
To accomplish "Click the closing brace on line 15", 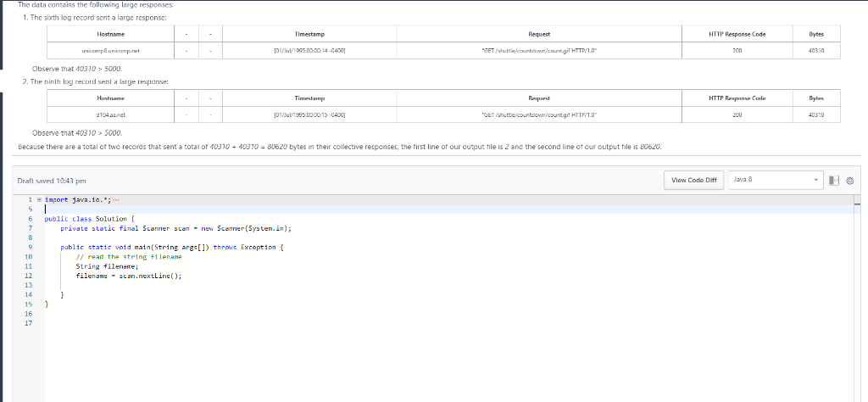I will pos(47,304).
